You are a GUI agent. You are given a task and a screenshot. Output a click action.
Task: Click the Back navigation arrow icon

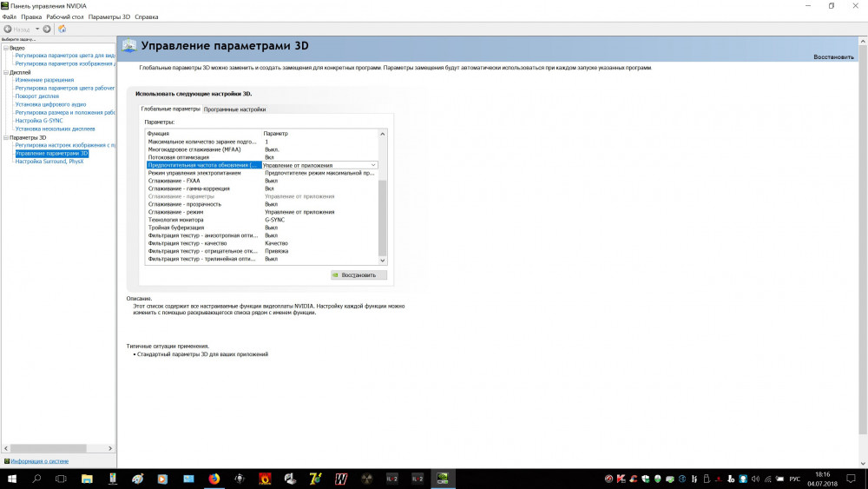pyautogui.click(x=8, y=29)
